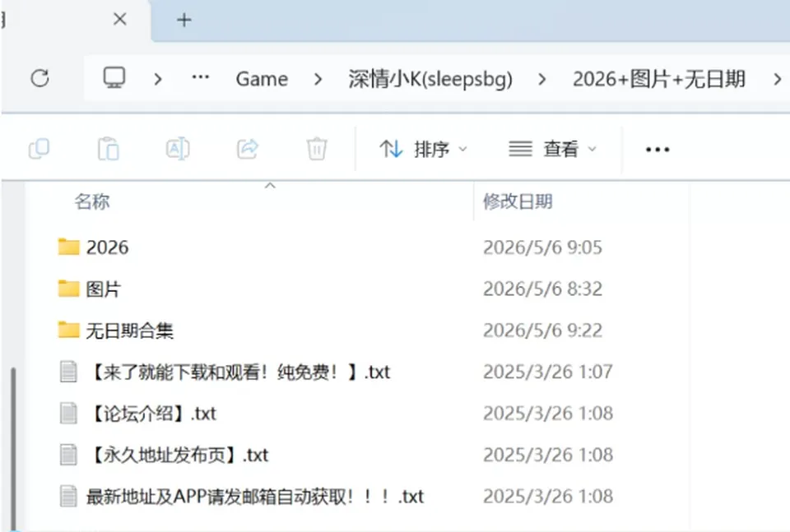Image resolution: width=790 pixels, height=532 pixels.
Task: Click the 2026 folder icon
Action: pyautogui.click(x=68, y=247)
